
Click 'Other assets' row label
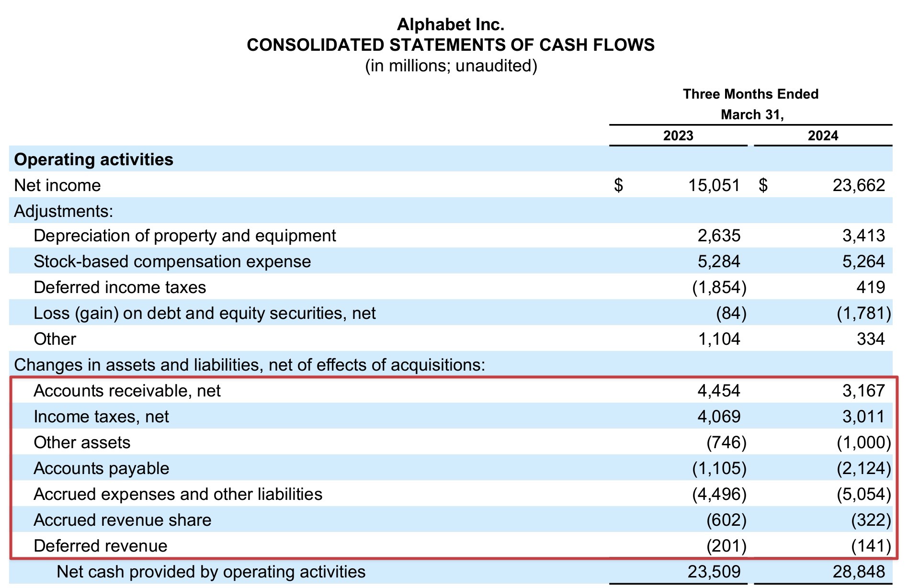pyautogui.click(x=82, y=443)
